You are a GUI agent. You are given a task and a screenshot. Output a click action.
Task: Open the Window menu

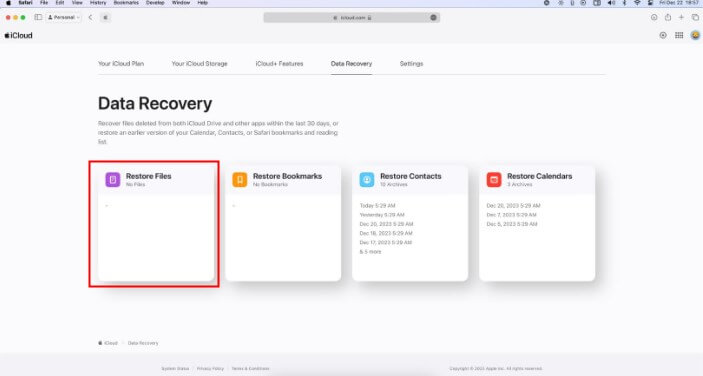click(181, 3)
